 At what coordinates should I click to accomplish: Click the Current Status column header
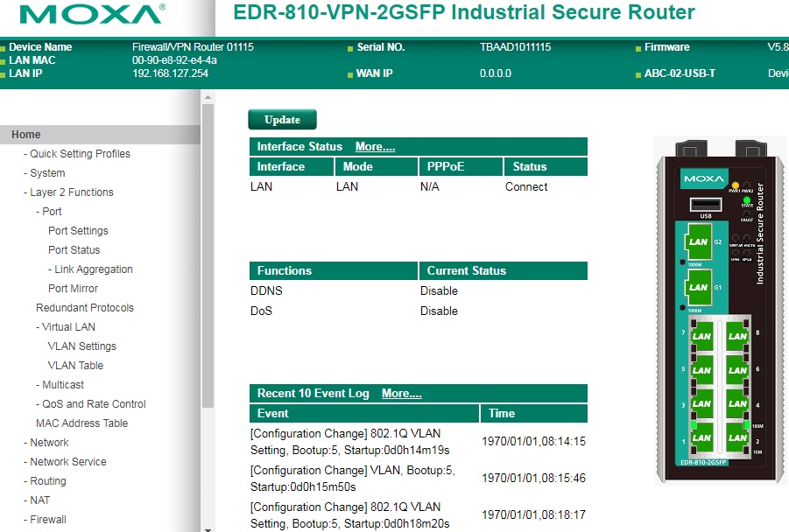point(504,270)
